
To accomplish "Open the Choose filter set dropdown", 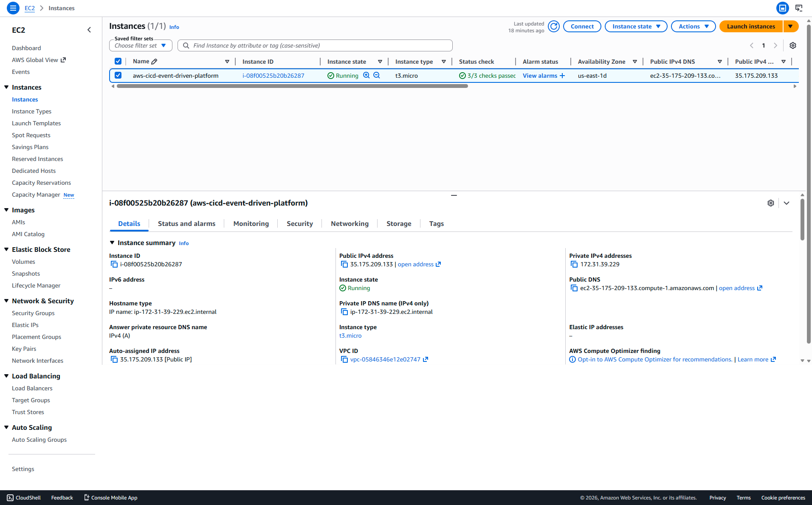I will [141, 45].
